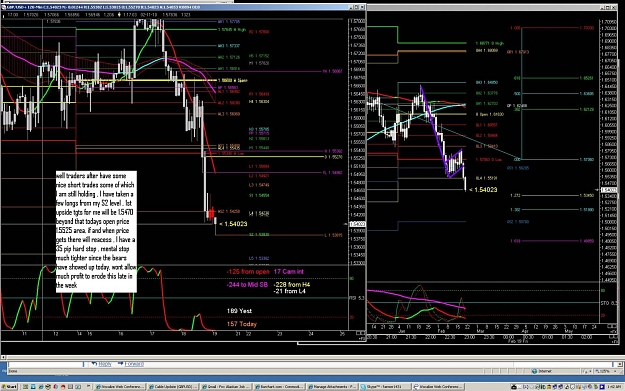Open the Windows Start menu
Image resolution: width=625 pixels, height=391 pixels.
click(x=9, y=387)
